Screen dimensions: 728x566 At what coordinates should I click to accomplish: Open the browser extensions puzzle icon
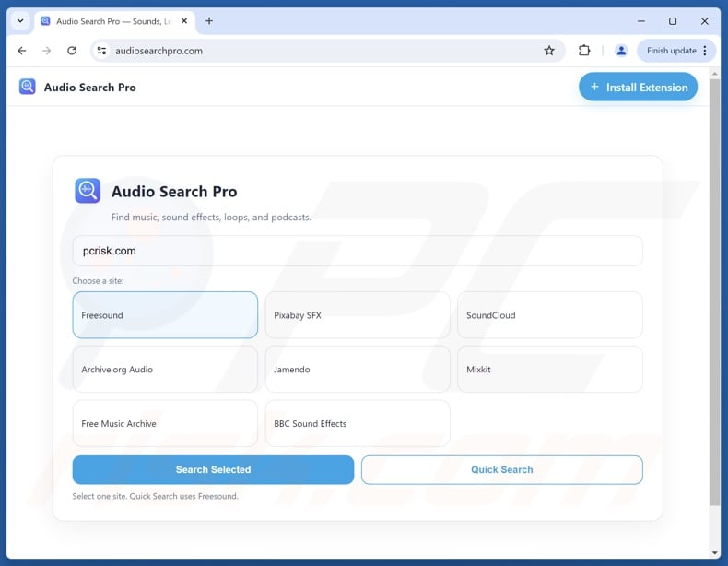click(584, 51)
